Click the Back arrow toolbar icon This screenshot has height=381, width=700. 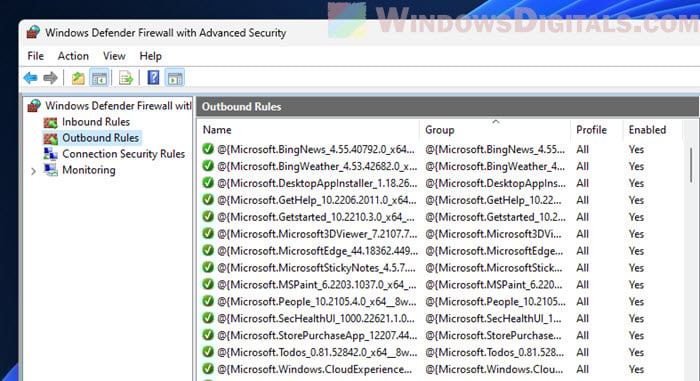click(30, 78)
